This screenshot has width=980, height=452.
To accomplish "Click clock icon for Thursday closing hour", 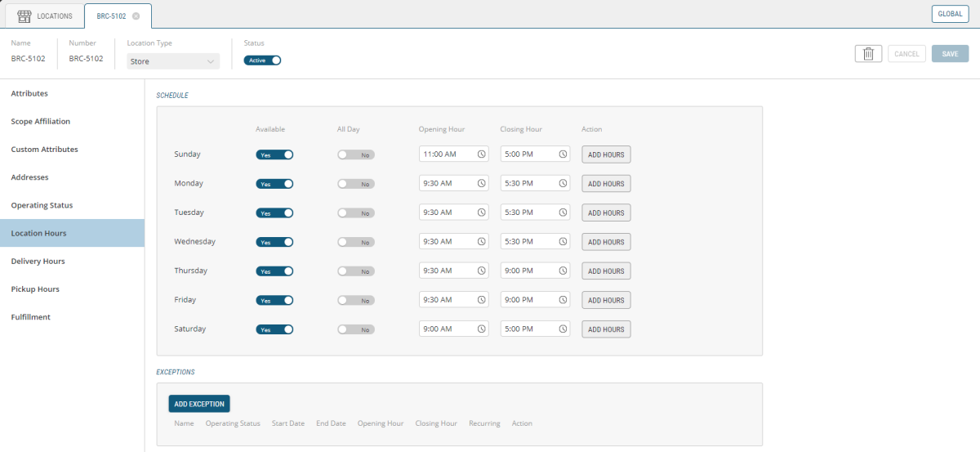I will [563, 271].
